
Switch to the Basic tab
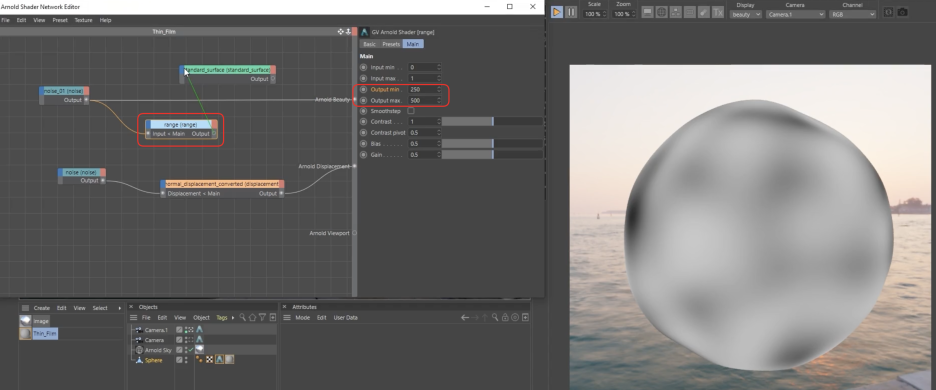pyautogui.click(x=370, y=44)
